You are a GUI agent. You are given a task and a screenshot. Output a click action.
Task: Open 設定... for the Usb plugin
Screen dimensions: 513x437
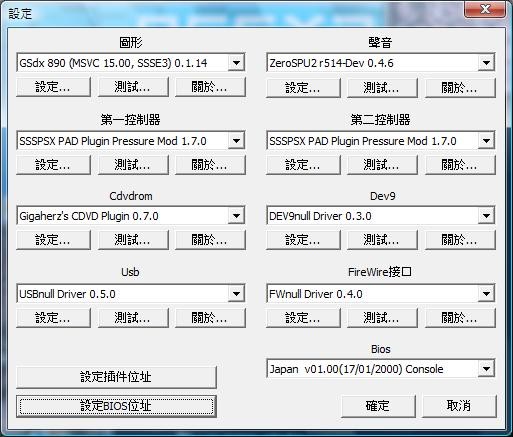pyautogui.click(x=53, y=318)
